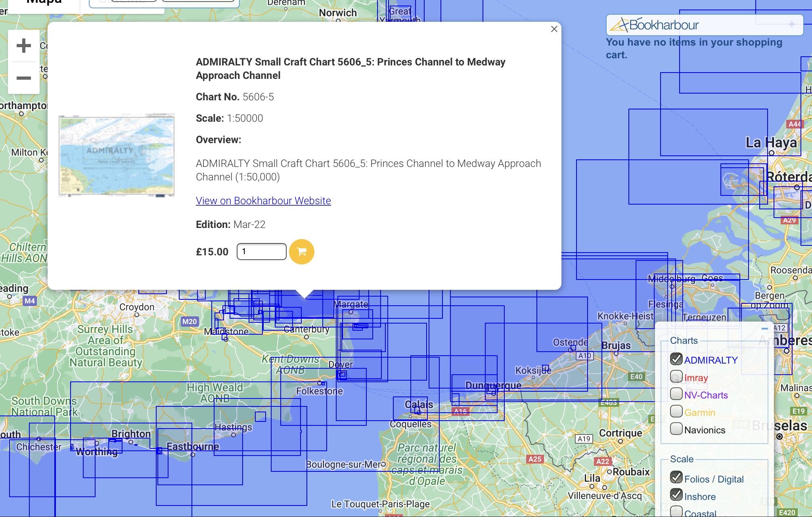
Task: Open the chart 5606-5 thumbnail image
Action: [116, 155]
